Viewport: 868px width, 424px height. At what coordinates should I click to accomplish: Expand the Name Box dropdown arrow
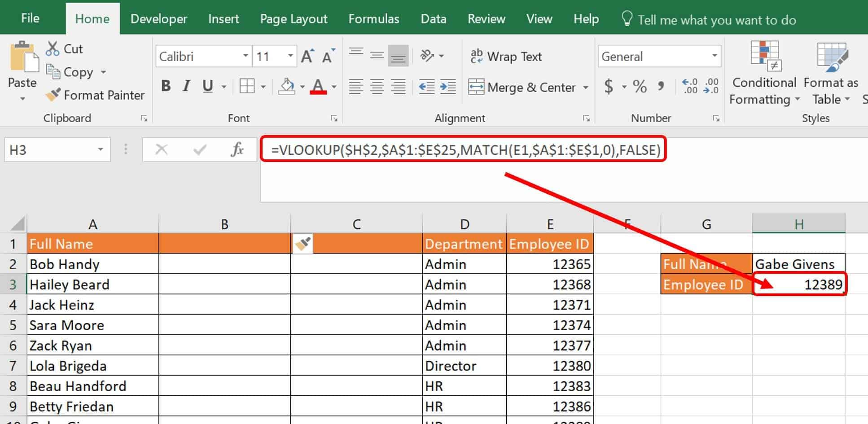101,149
